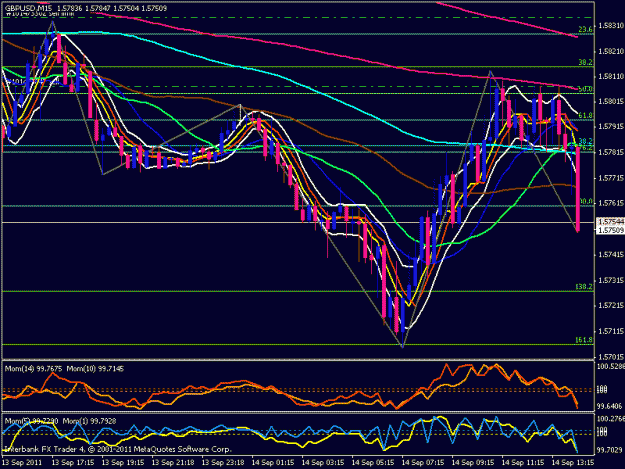Click the 14 Sep 01:15 time label
Screen dimensions: 625x469
point(273,463)
